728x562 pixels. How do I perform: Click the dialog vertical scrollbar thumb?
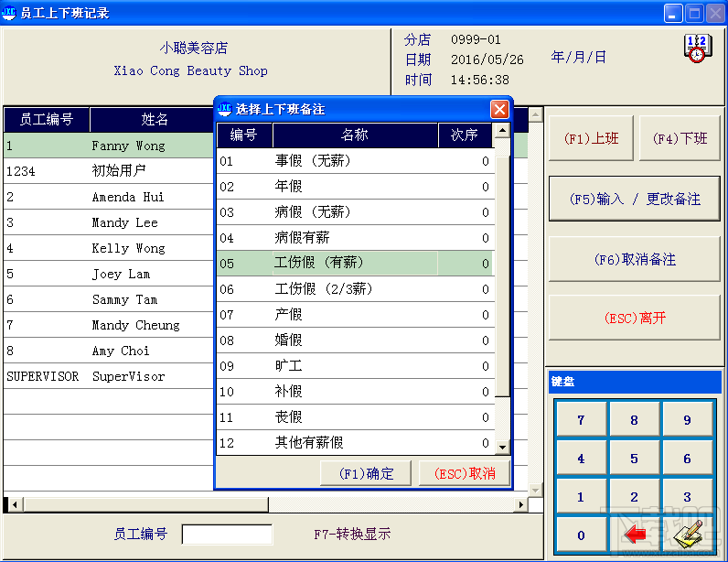(x=502, y=276)
